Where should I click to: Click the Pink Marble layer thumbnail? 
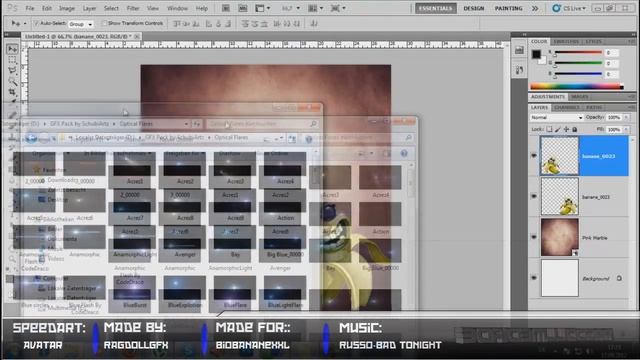(560, 237)
